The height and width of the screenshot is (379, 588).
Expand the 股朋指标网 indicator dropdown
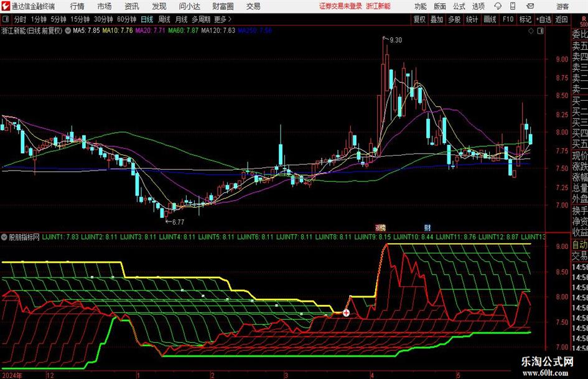point(4,237)
